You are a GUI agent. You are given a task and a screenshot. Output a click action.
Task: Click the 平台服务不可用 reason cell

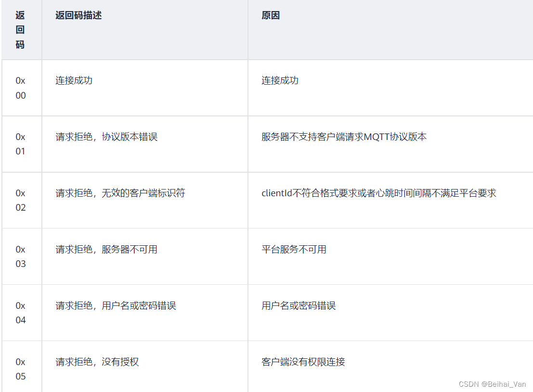294,249
